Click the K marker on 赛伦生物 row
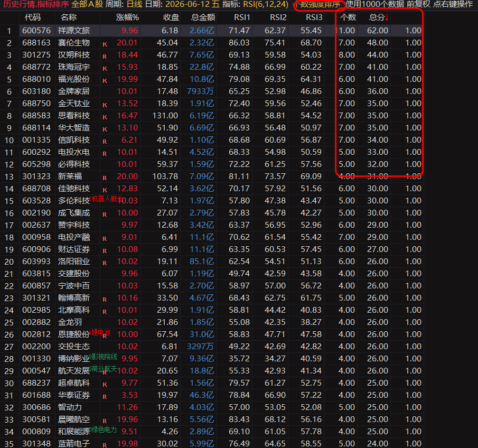 click(x=105, y=44)
